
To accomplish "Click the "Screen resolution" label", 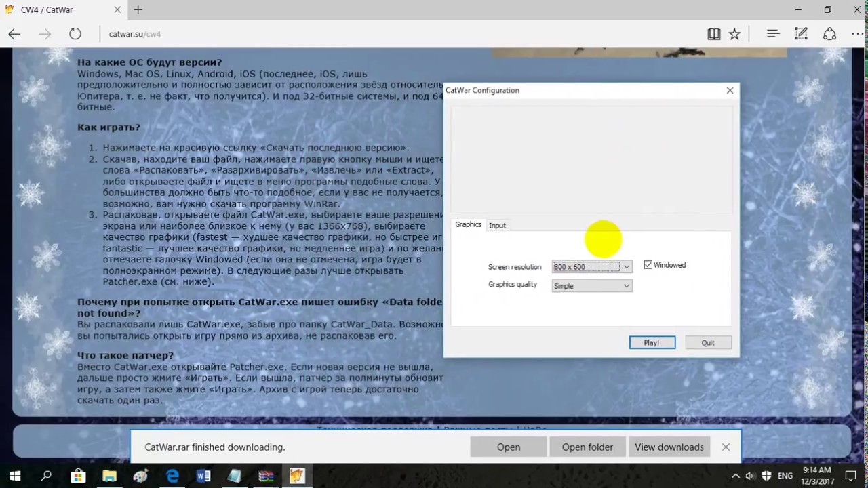I will point(515,267).
